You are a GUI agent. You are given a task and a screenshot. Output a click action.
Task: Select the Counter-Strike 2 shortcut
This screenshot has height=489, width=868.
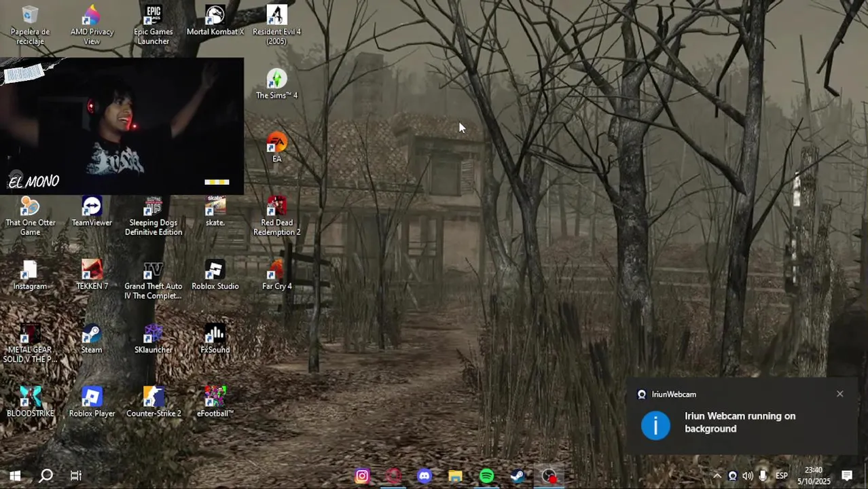click(153, 402)
